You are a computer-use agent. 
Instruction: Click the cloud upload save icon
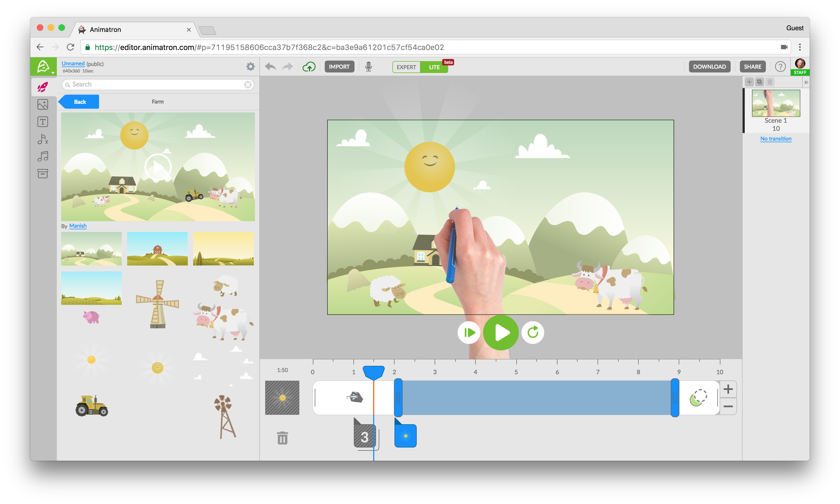click(309, 67)
